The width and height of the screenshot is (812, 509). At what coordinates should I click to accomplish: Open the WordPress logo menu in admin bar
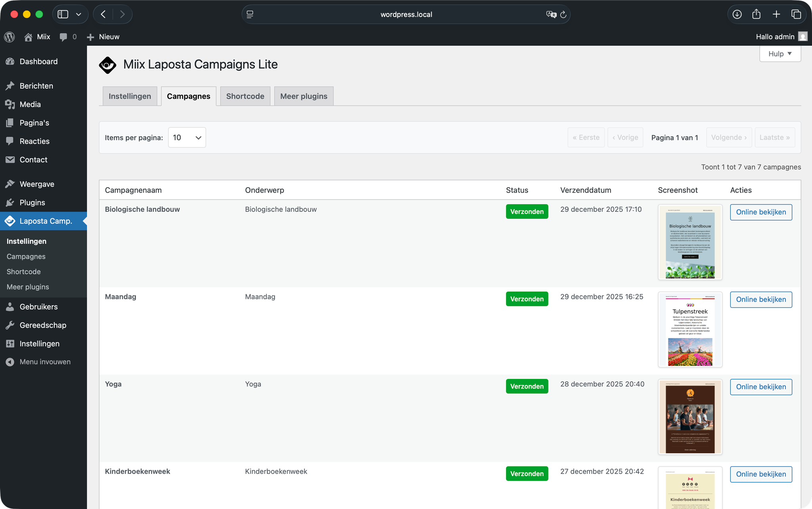pyautogui.click(x=9, y=36)
